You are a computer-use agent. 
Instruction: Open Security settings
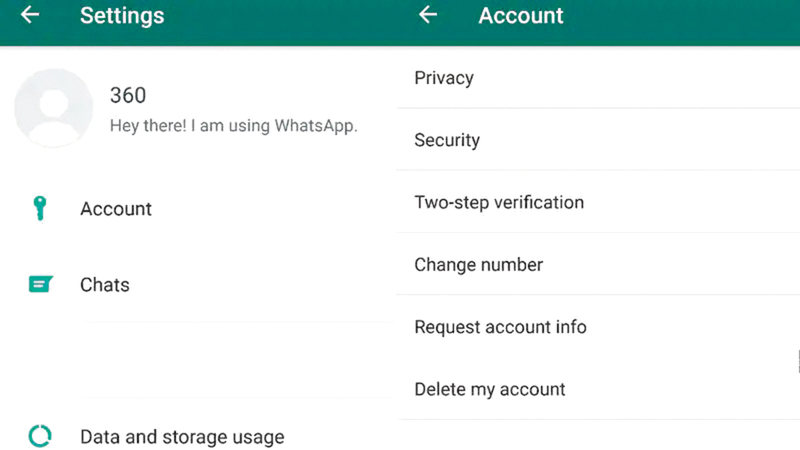coord(447,140)
